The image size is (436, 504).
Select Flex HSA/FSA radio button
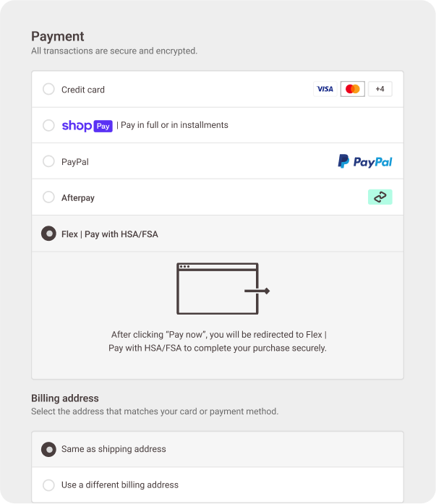[x=48, y=234]
